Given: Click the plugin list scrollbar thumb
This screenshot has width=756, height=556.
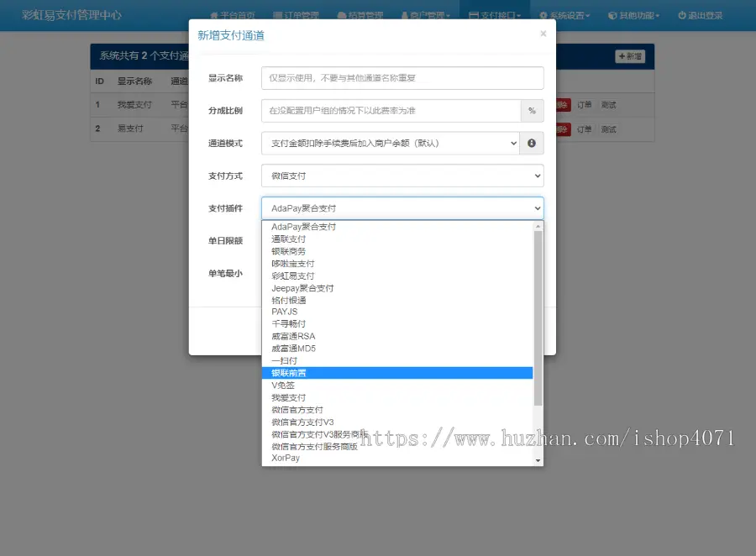Looking at the screenshot, I should [538, 318].
